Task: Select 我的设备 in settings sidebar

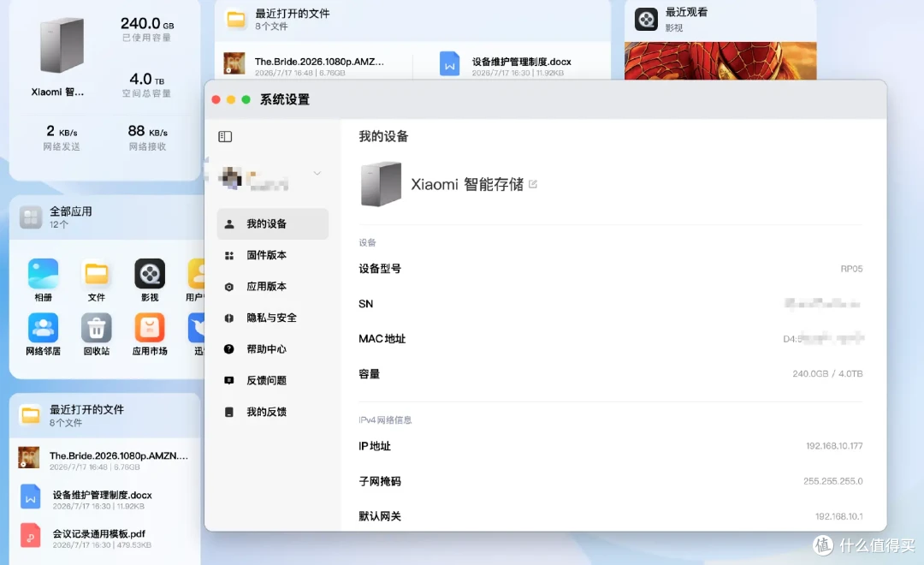Action: (x=272, y=223)
